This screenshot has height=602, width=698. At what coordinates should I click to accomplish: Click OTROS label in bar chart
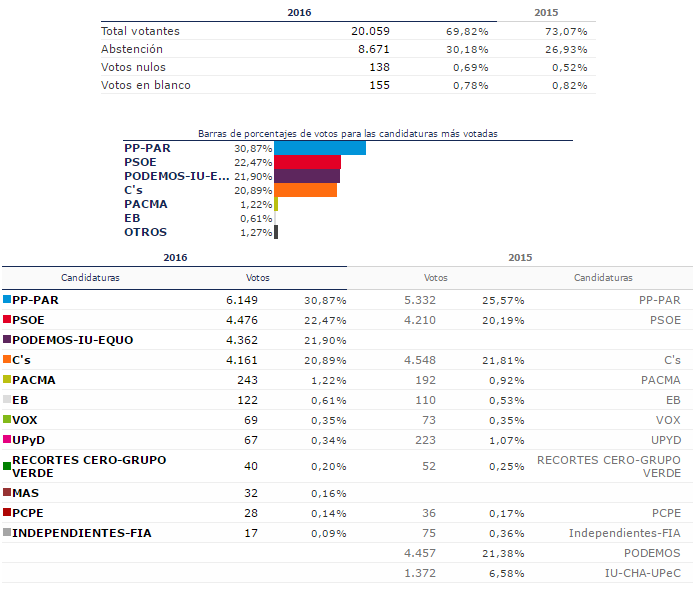click(x=146, y=232)
